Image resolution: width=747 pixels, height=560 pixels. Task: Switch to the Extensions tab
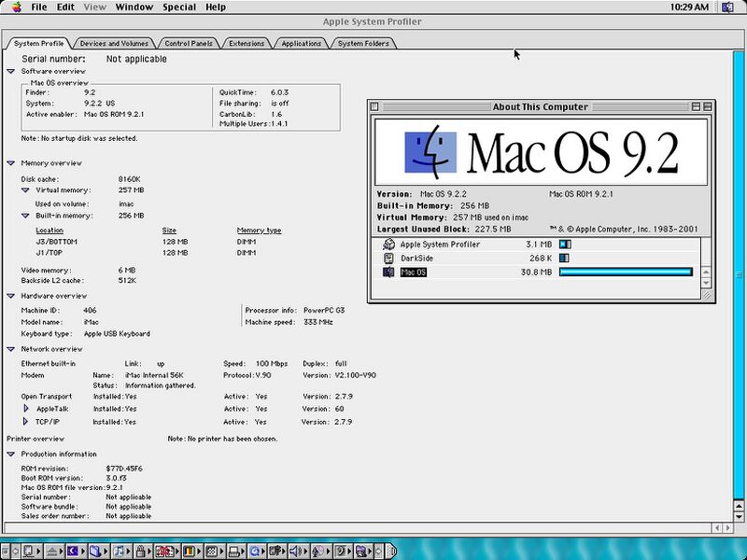coord(247,43)
